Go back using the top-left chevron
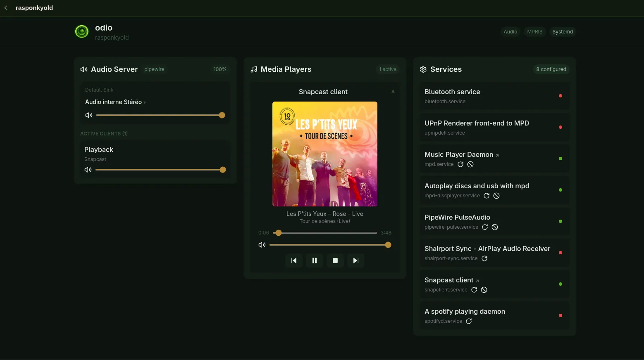644x360 pixels. pos(6,8)
